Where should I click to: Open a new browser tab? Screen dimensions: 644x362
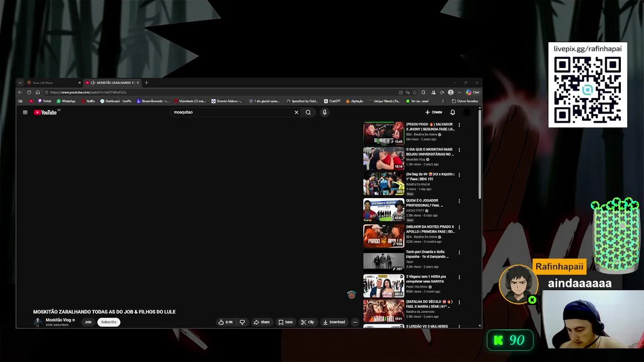coord(146,83)
